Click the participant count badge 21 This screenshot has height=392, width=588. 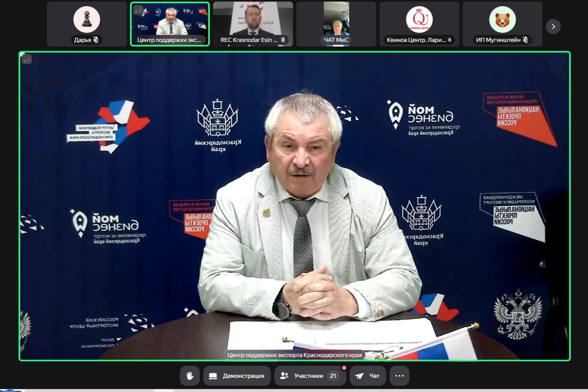[x=333, y=376]
